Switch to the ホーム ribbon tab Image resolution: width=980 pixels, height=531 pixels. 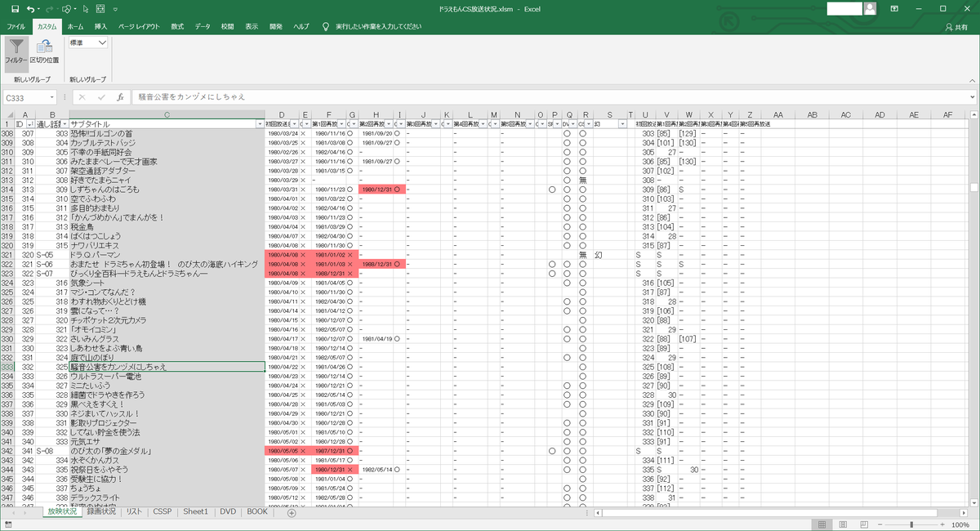tap(75, 26)
